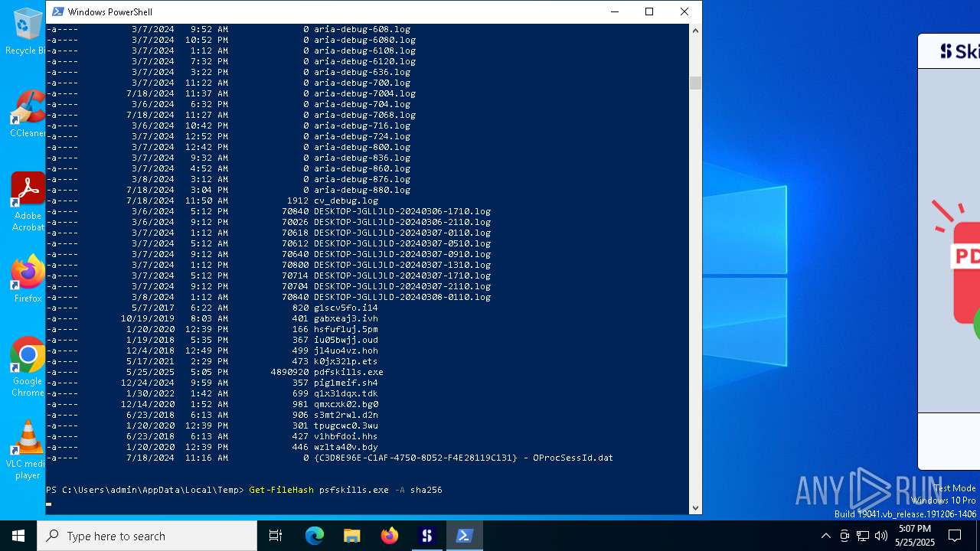Maximize the Windows PowerShell window
This screenshot has height=551, width=980.
click(649, 11)
